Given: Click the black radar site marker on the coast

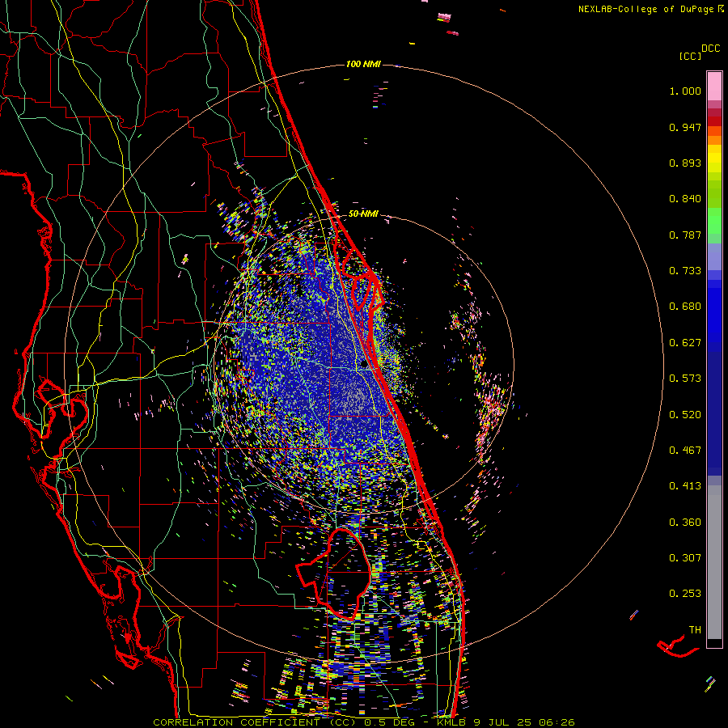Looking at the screenshot, I should [363, 365].
